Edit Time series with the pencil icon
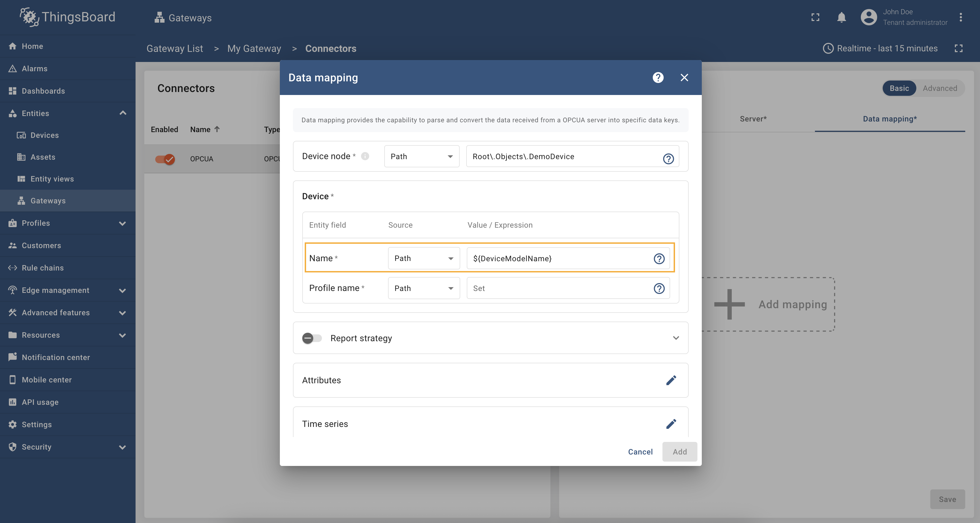The width and height of the screenshot is (980, 523). click(671, 424)
